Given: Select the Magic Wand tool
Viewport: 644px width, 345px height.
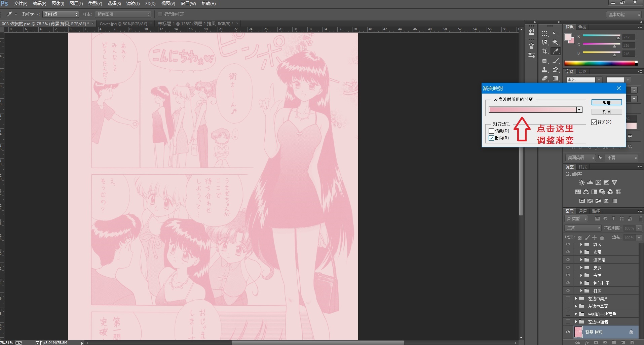Looking at the screenshot, I should [556, 43].
